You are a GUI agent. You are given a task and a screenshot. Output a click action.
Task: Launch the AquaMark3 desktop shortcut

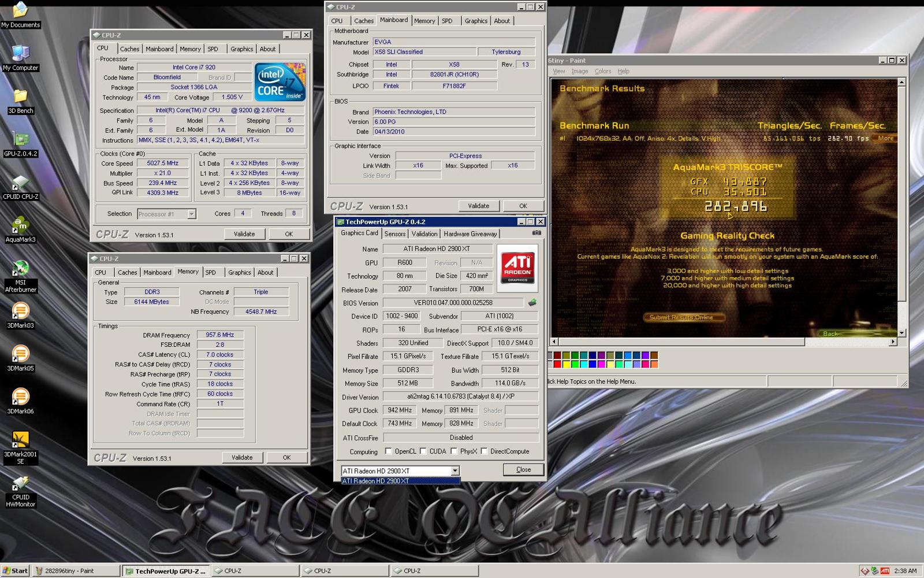(20, 230)
